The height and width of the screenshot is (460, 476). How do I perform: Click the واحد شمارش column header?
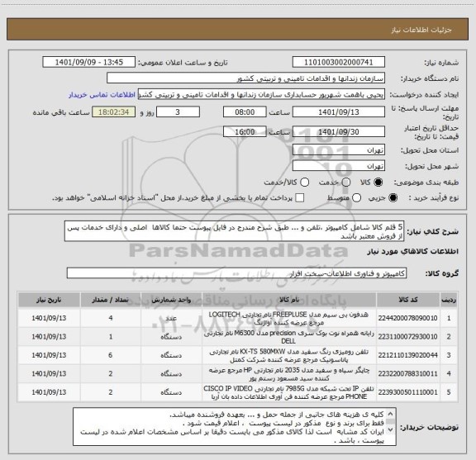point(171,300)
